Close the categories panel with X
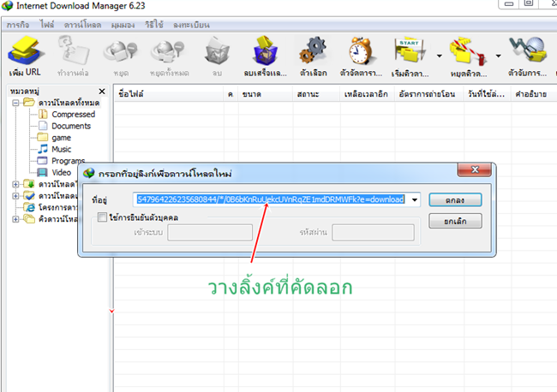This screenshot has height=392, width=557. (x=102, y=92)
